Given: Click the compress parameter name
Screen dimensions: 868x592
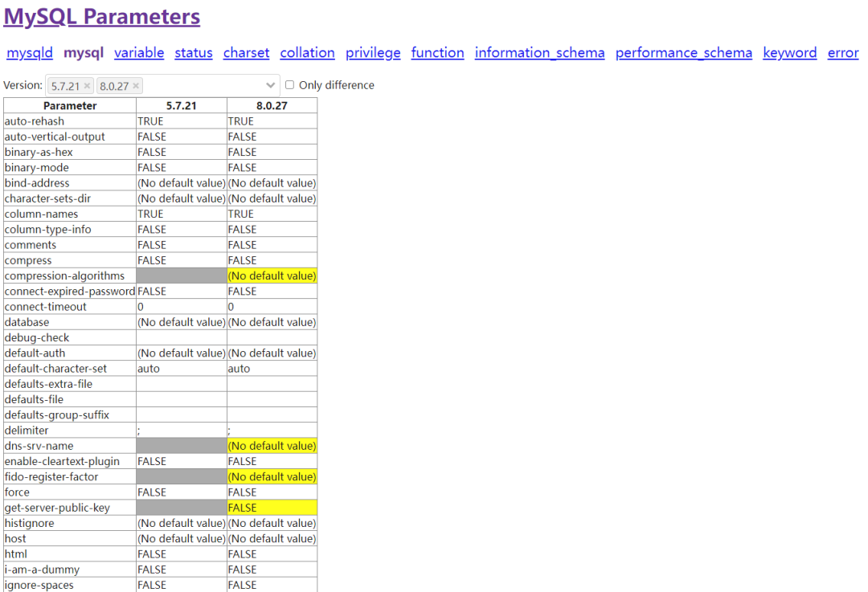Looking at the screenshot, I should [28, 260].
